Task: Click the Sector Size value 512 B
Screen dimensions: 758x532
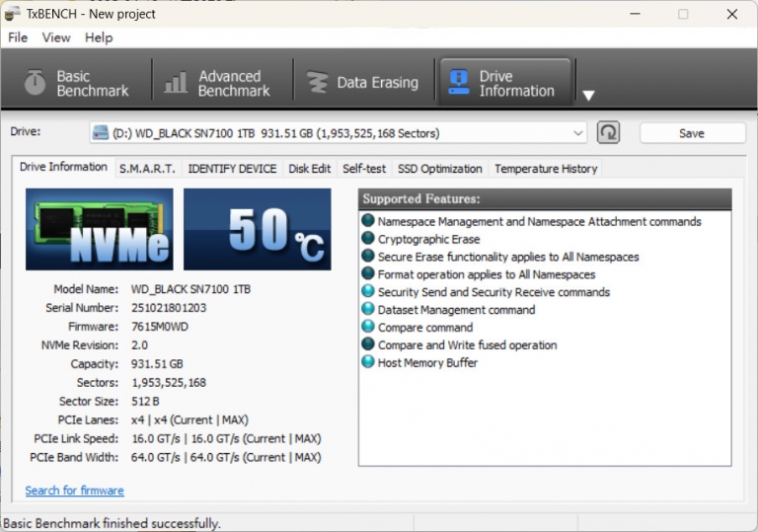Action: pyautogui.click(x=145, y=402)
